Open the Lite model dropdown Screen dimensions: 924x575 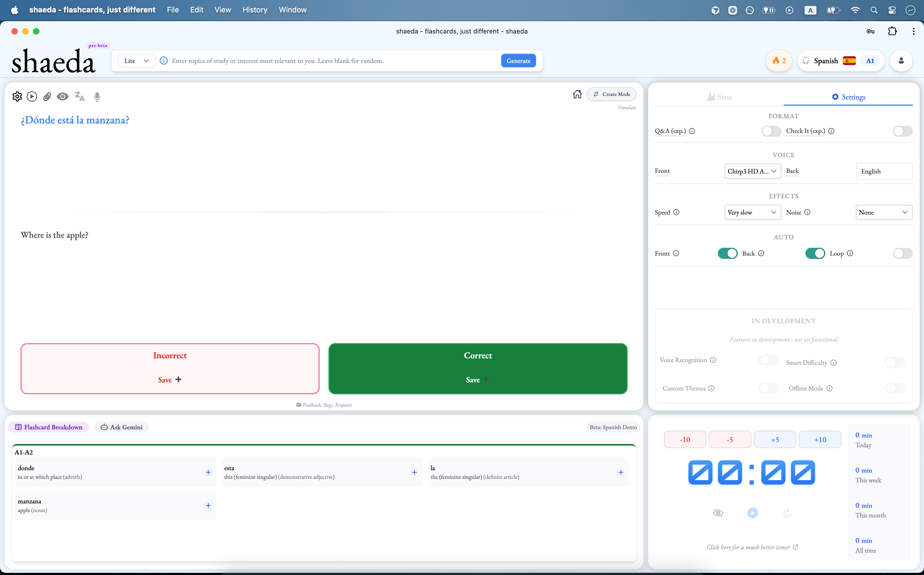tap(136, 61)
